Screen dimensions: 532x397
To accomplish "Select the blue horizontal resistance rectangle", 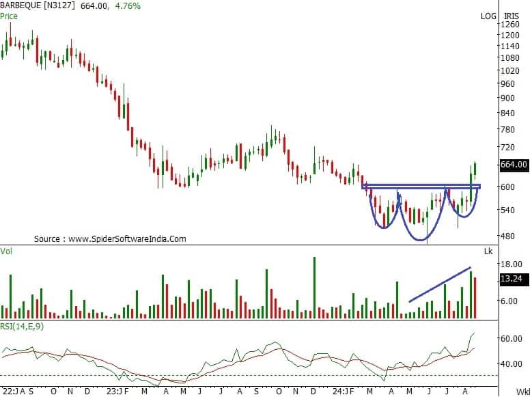I will point(421,186).
